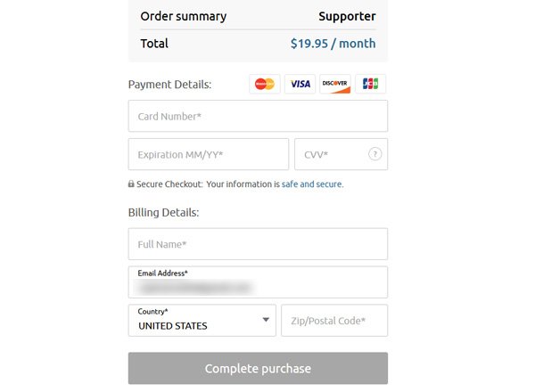Open the safe and secure link

click(312, 184)
